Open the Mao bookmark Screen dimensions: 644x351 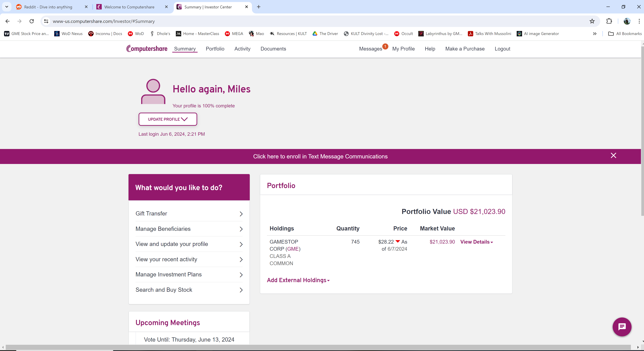[256, 34]
